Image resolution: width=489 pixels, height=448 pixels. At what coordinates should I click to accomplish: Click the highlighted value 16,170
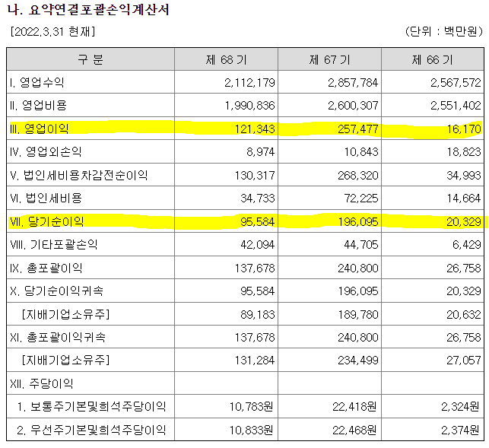464,129
